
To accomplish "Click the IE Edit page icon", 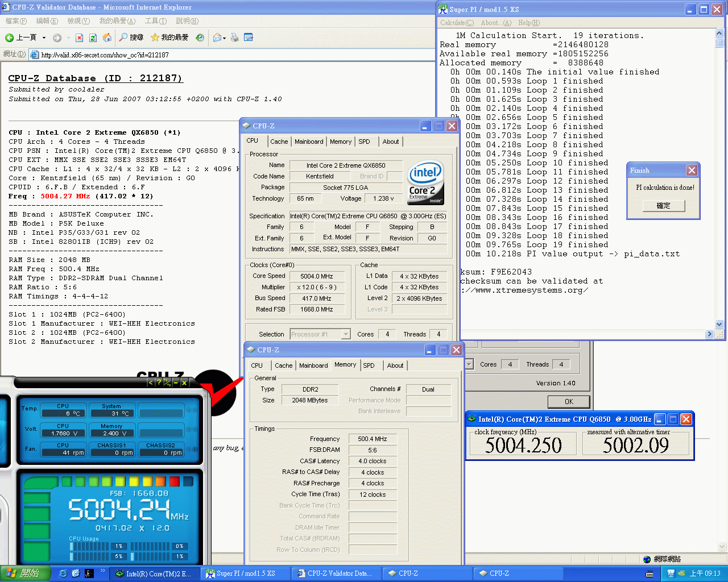I will coord(248,38).
